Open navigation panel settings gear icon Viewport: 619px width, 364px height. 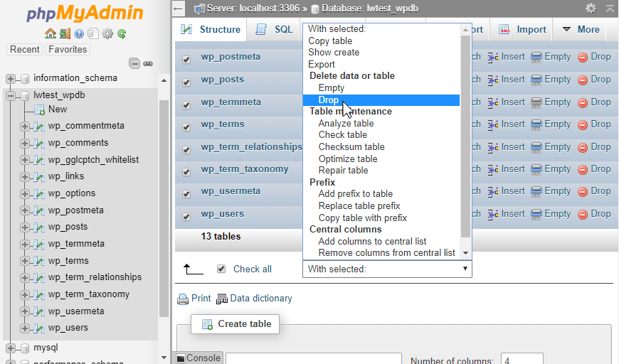pyautogui.click(x=107, y=34)
